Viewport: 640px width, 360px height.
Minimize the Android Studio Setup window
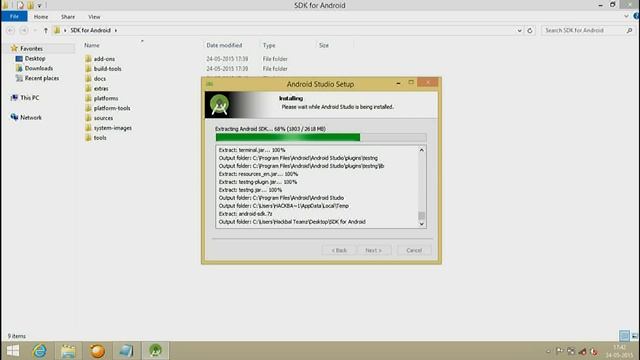398,83
